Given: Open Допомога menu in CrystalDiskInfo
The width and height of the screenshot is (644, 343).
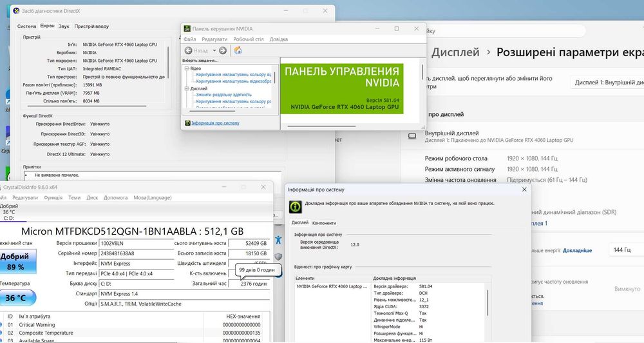Looking at the screenshot, I should click(115, 198).
